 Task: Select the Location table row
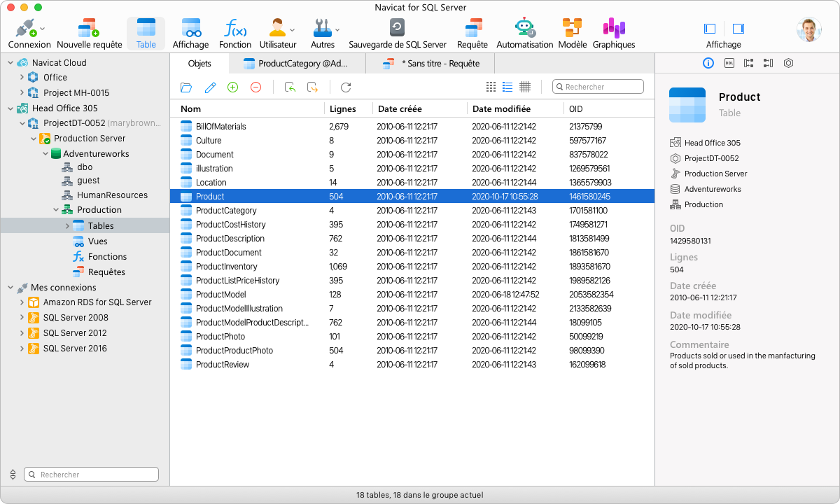click(412, 183)
